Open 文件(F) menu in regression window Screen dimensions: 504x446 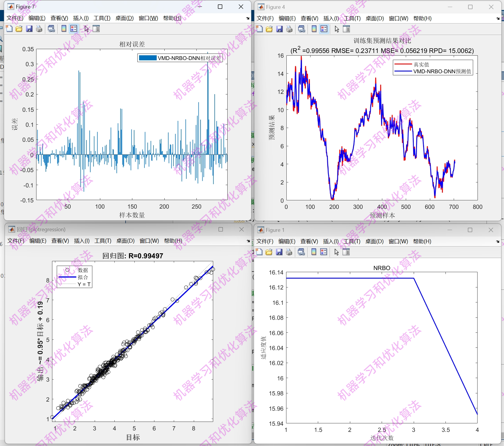(16, 241)
